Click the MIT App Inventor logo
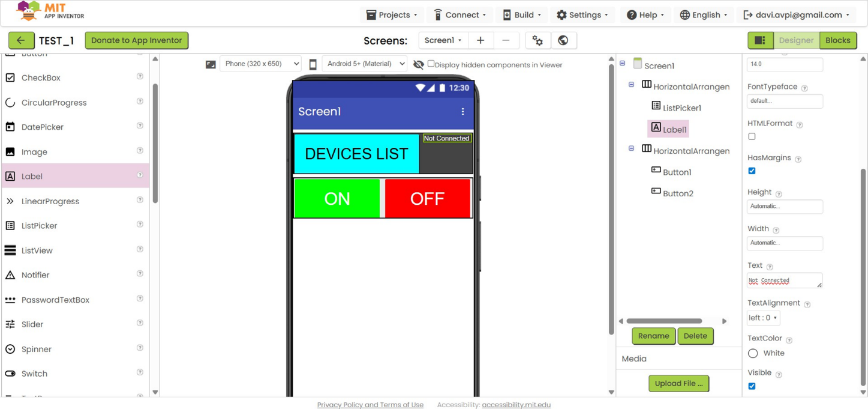 tap(50, 11)
